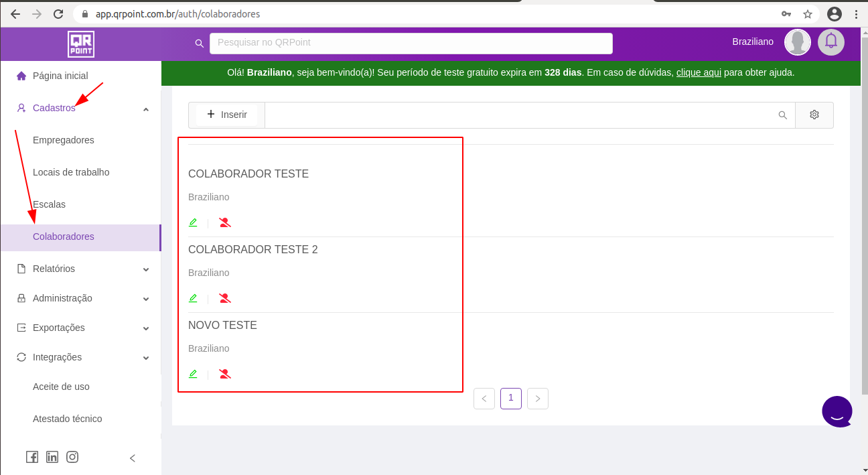Open Locais de trabalho in the sidebar
Viewport: 868px width, 475px height.
[71, 172]
